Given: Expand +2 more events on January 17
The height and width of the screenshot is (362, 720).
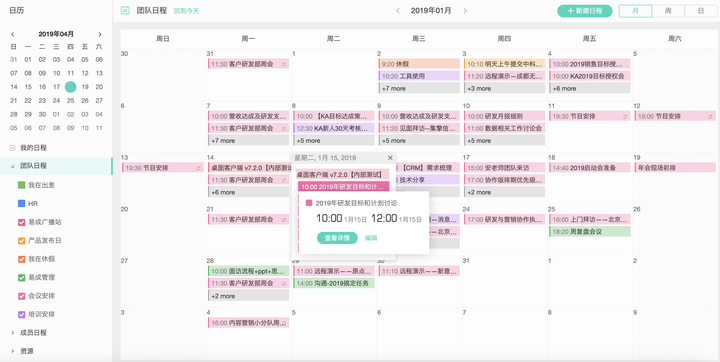Looking at the screenshot, I should [504, 192].
